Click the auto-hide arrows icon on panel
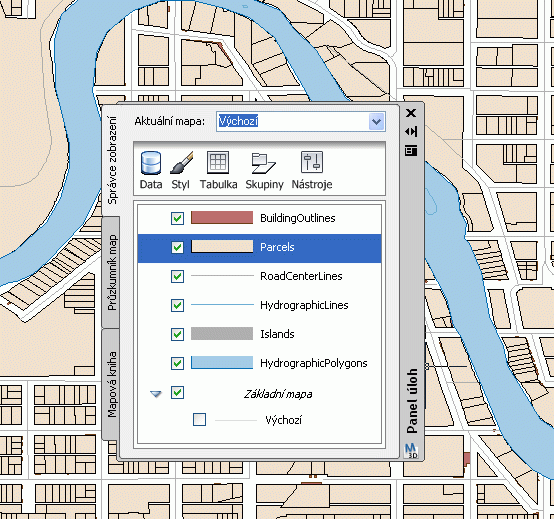Image resolution: width=554 pixels, height=519 pixels. 411,132
